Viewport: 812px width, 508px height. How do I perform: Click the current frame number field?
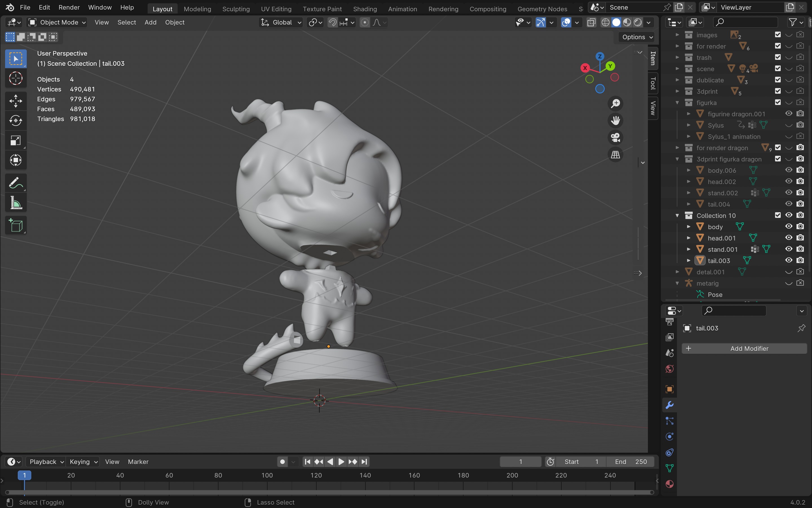pyautogui.click(x=520, y=462)
